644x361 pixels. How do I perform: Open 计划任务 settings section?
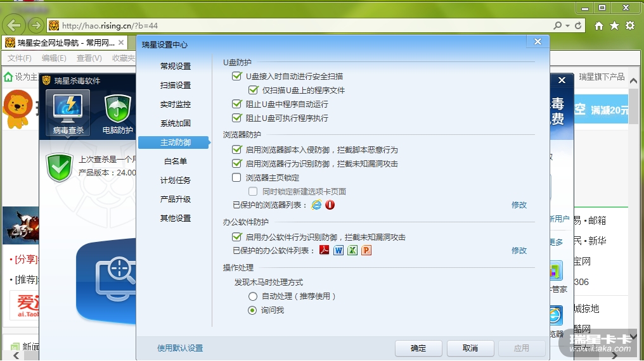176,180
